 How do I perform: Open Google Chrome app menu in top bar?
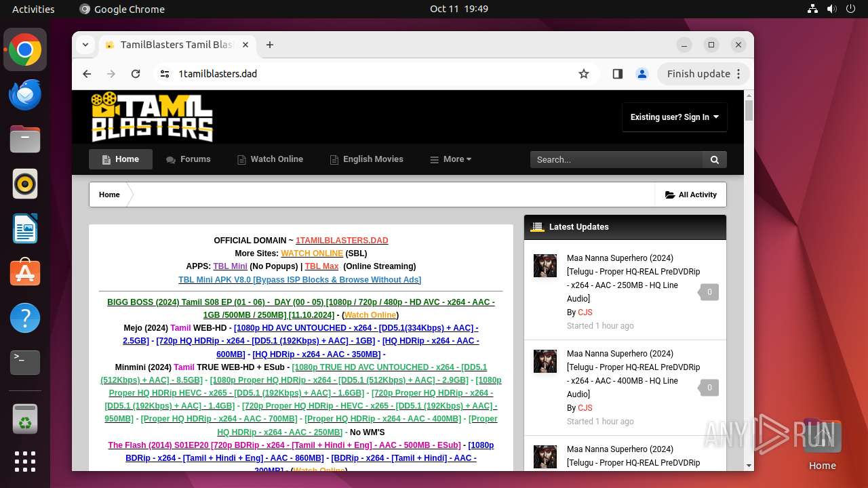[x=122, y=9]
